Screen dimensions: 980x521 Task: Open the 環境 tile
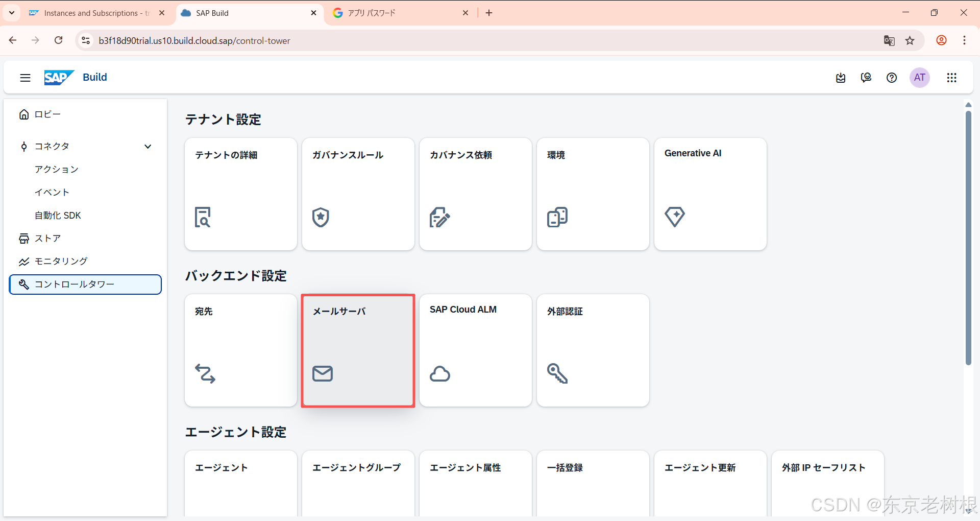point(593,194)
